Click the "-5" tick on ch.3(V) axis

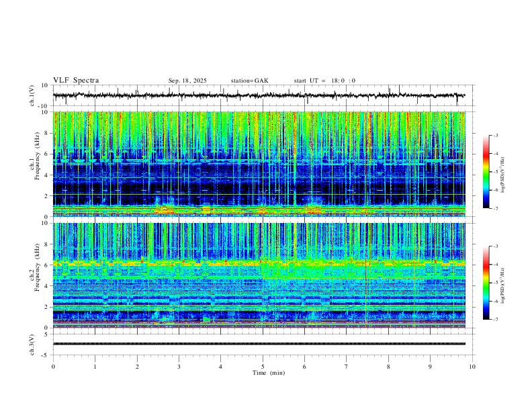[x=45, y=355]
